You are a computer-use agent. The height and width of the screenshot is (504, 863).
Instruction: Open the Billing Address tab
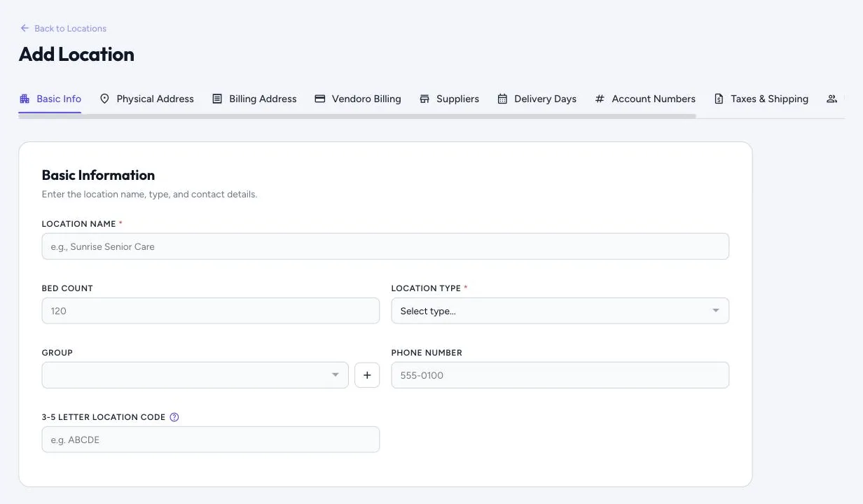pos(254,99)
